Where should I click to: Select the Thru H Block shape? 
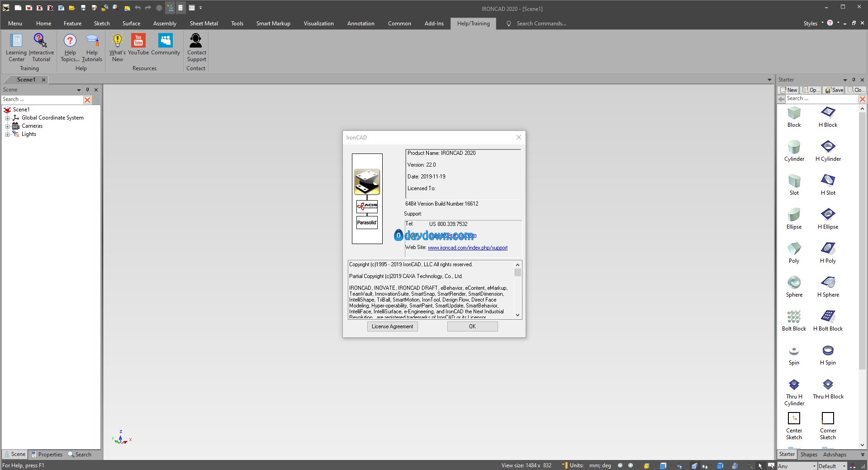(x=828, y=389)
